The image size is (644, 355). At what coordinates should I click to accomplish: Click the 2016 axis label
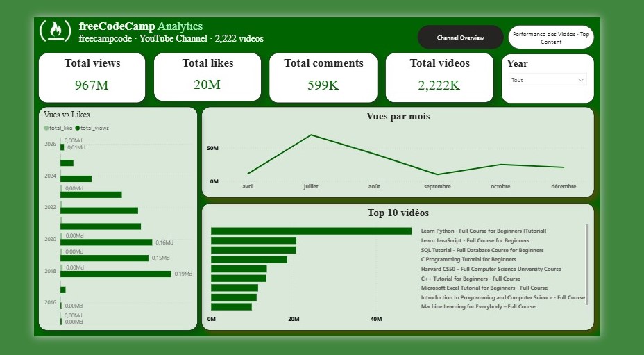[x=51, y=302]
